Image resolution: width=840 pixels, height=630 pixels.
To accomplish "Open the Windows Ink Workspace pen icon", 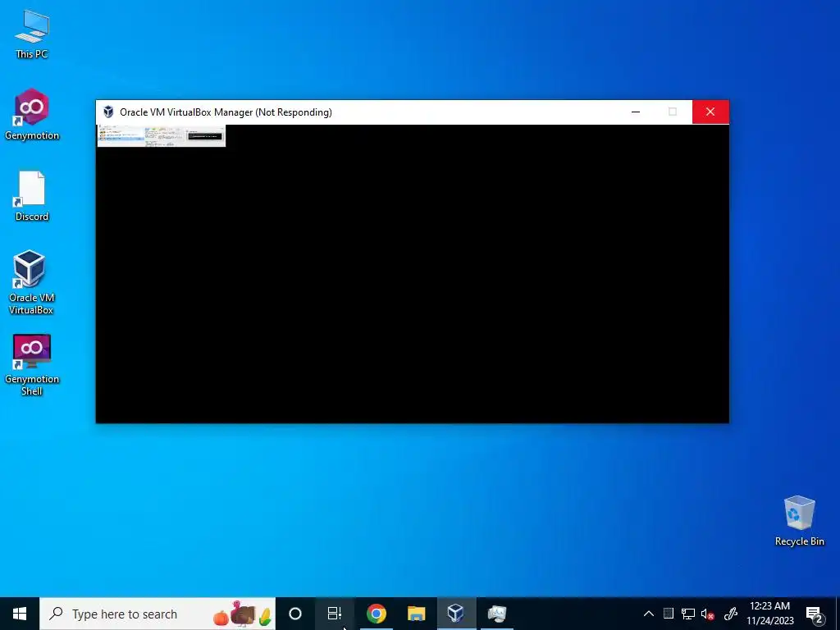I will [731, 614].
